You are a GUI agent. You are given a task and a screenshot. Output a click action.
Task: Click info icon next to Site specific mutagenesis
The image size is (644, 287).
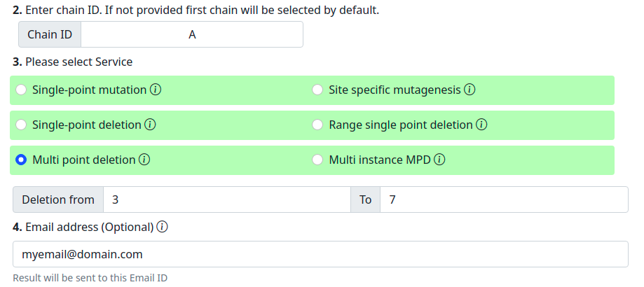(470, 90)
